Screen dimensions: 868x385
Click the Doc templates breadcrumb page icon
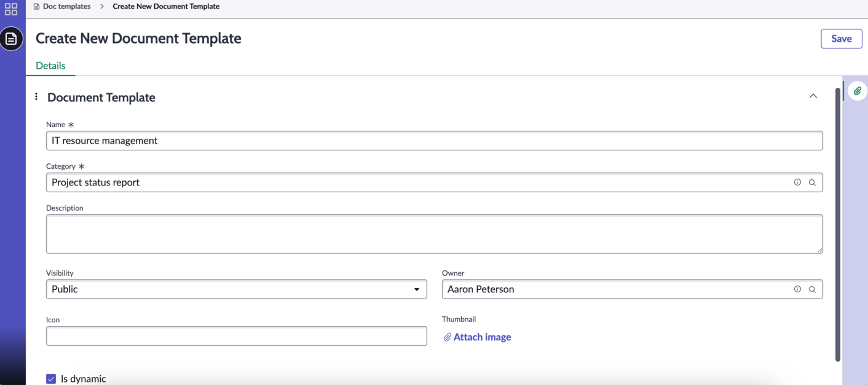pos(36,7)
